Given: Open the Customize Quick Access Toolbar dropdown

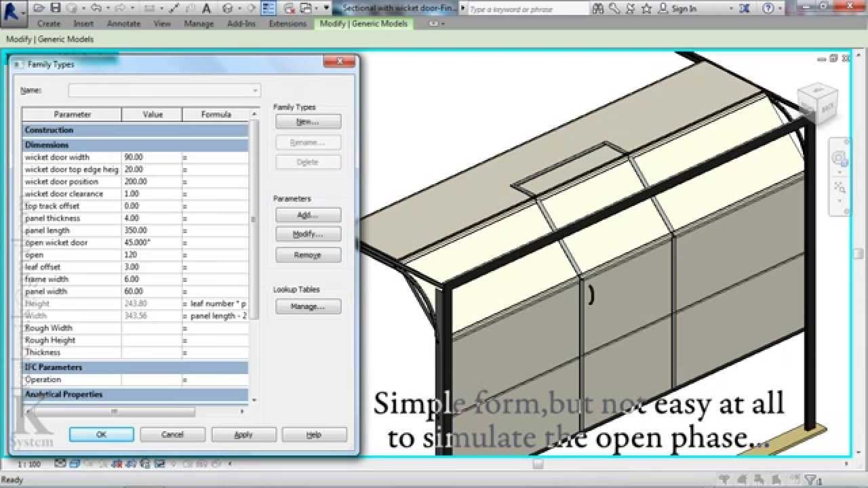Looking at the screenshot, I should point(327,8).
